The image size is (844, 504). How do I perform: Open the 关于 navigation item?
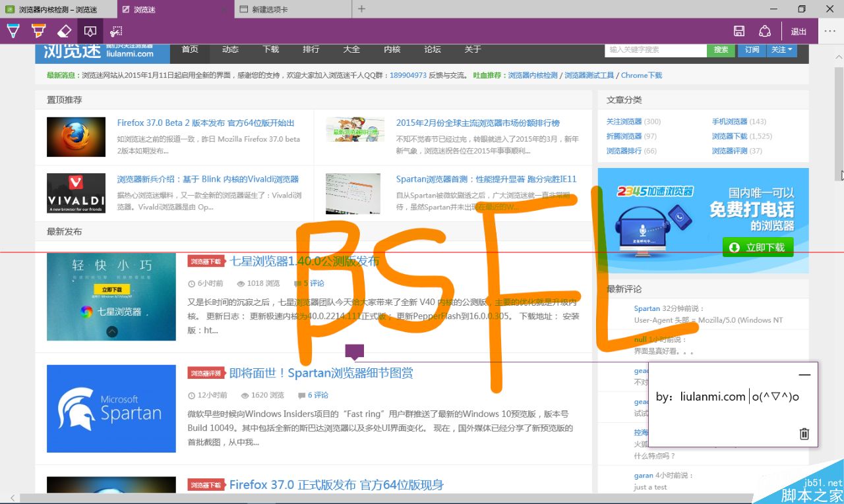473,49
